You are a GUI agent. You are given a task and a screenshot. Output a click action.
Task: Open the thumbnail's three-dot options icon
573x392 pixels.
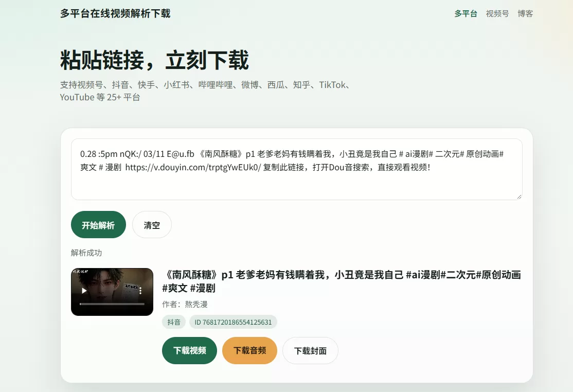click(140, 291)
